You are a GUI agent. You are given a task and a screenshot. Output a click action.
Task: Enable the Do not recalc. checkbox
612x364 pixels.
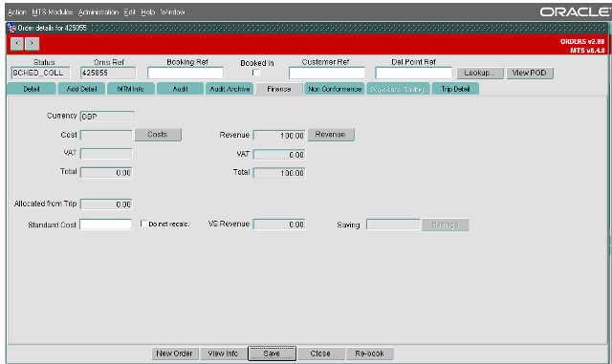tap(143, 224)
